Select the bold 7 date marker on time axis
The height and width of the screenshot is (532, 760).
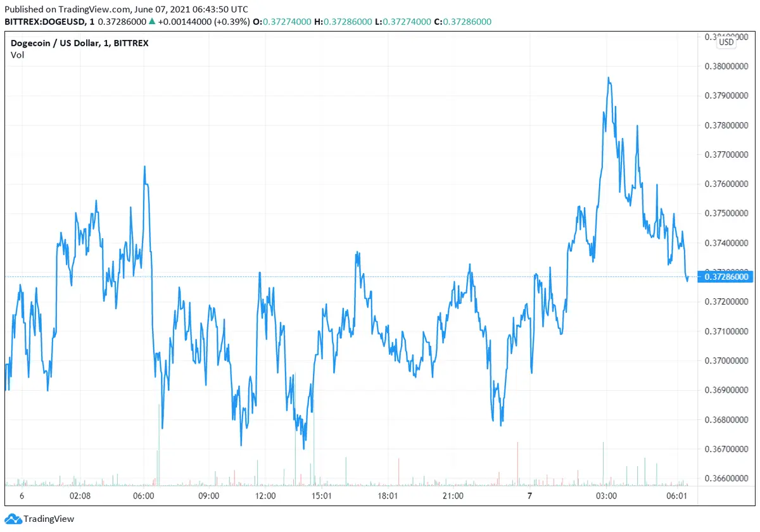pos(529,495)
